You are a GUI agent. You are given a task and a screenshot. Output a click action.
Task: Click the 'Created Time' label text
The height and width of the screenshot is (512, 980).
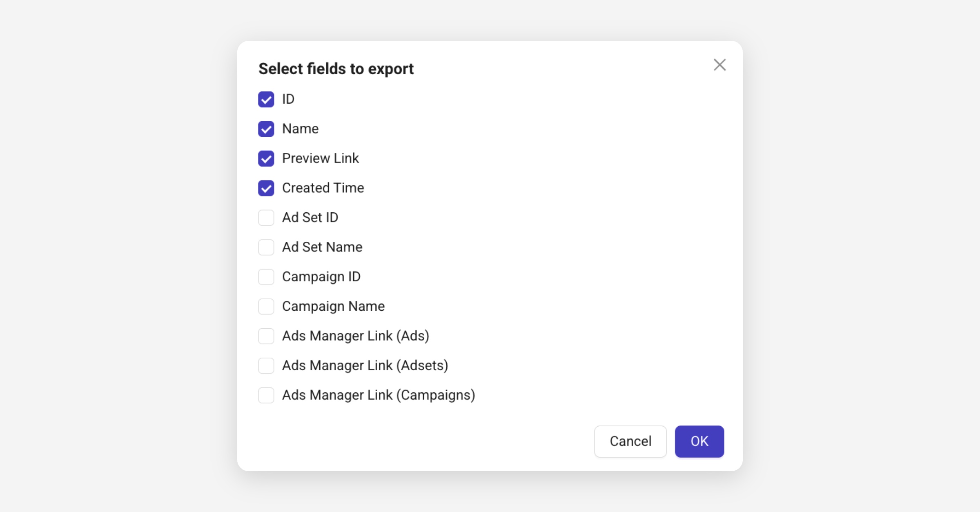(323, 188)
